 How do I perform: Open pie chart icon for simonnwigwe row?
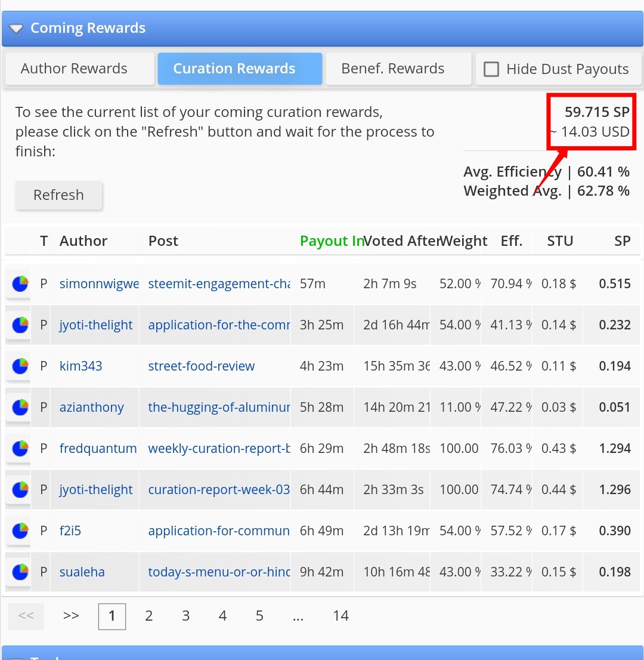point(20,283)
